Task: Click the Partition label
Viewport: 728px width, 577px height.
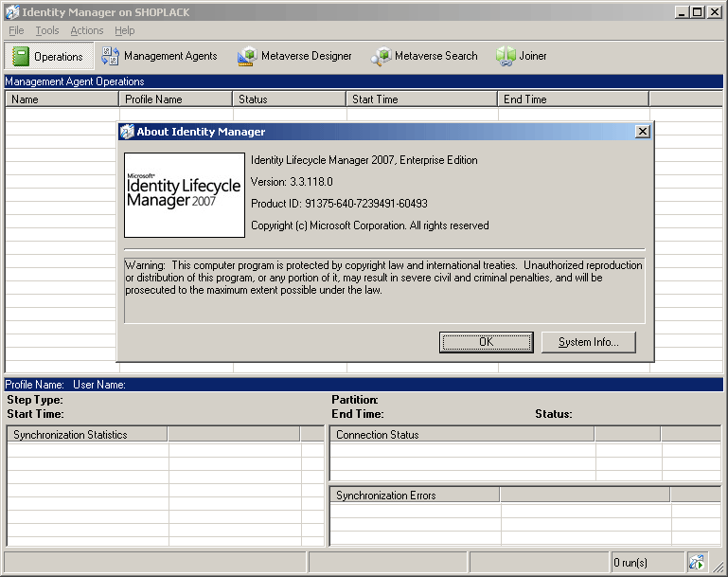Action: pos(355,400)
